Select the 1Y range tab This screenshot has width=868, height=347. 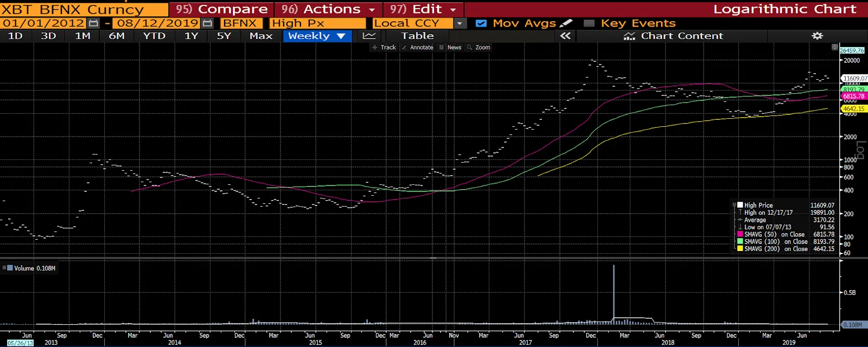[191, 36]
